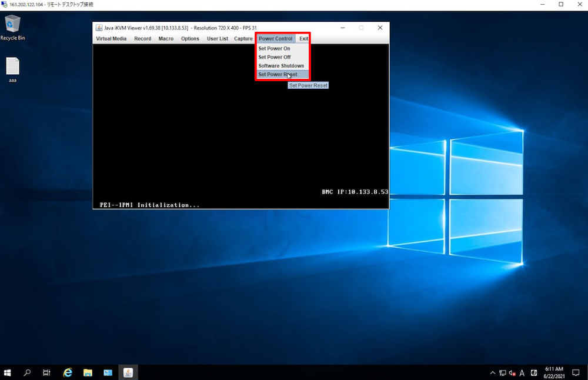Select the aaa text file on desktop
Image resolution: width=588 pixels, height=380 pixels.
[12, 68]
